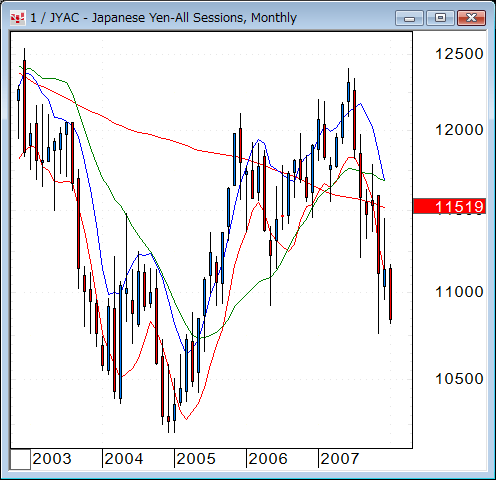Click the 11000 price axis label
This screenshot has height=480, width=496.
point(459,292)
